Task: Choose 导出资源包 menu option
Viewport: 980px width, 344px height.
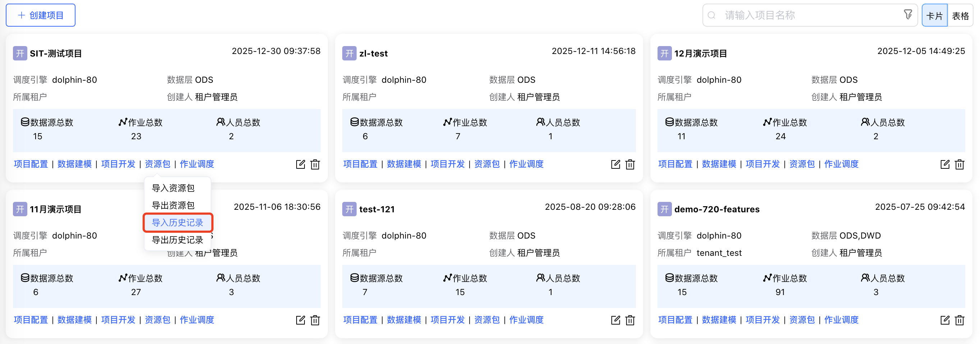Action: (173, 205)
